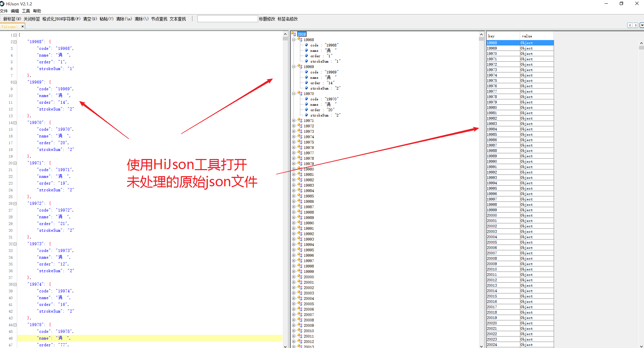The height and width of the screenshot is (348, 644).
Task: Click the object icon of node 19969
Action: pyautogui.click(x=300, y=66)
